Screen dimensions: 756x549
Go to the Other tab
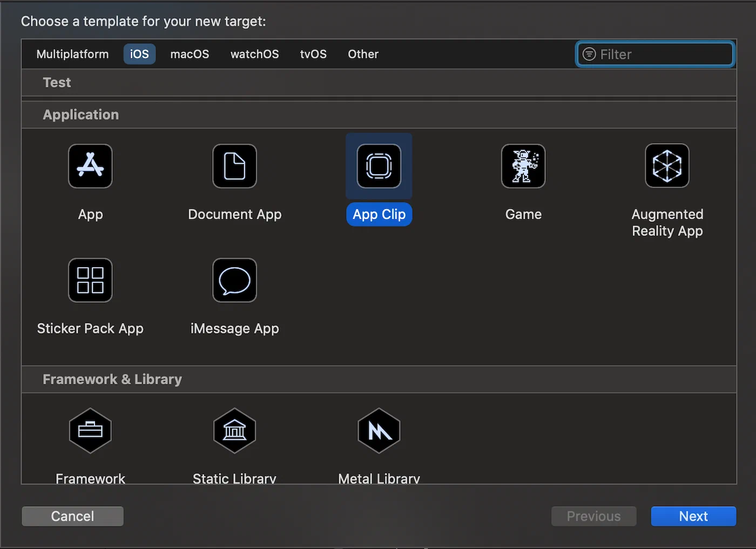[363, 54]
